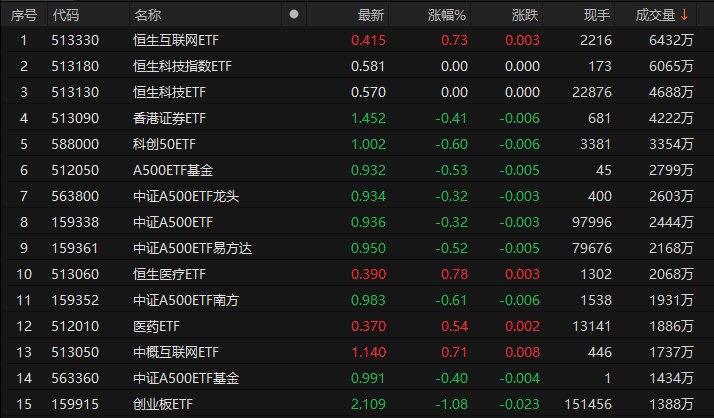Click code 513130
The image size is (714, 418).
[x=75, y=92]
